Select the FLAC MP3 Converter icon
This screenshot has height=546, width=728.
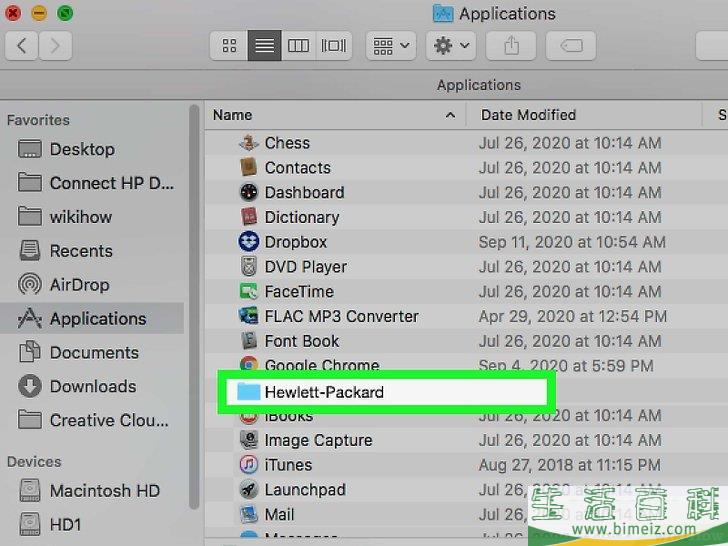pos(248,316)
